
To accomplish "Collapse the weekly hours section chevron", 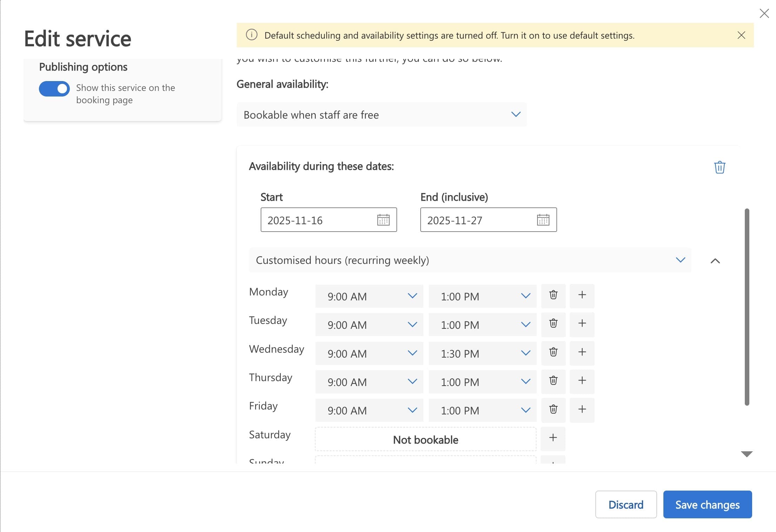I will 715,261.
